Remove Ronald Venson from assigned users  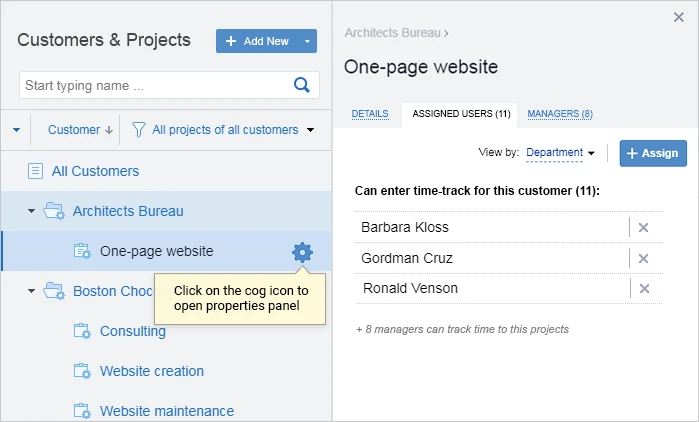tap(644, 289)
